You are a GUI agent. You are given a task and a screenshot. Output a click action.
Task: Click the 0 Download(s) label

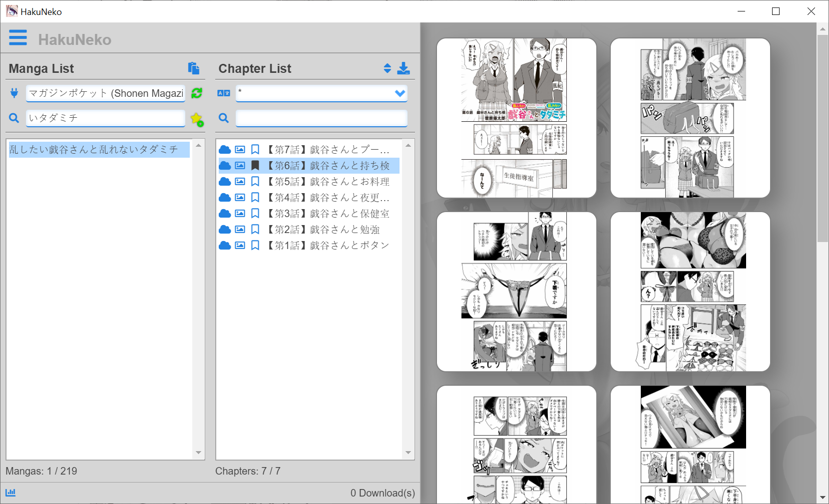click(383, 493)
